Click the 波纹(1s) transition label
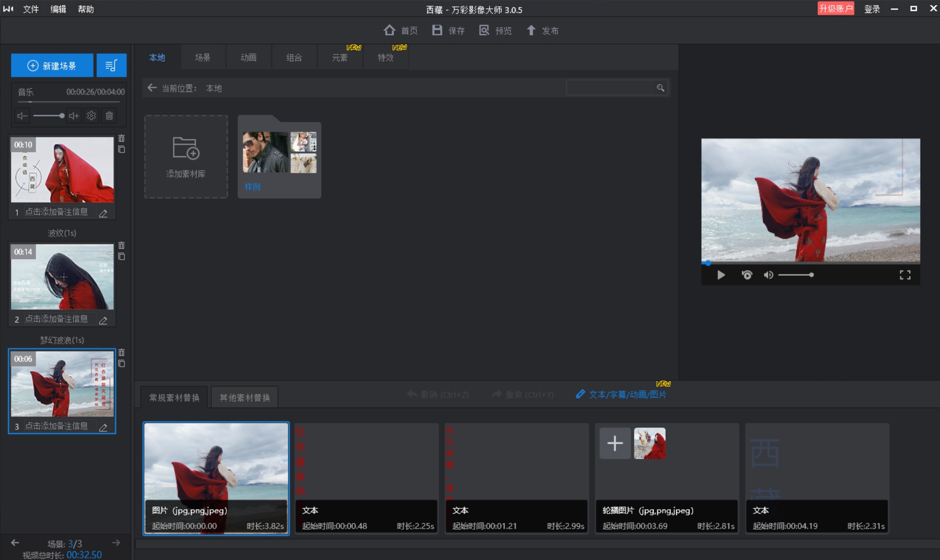The width and height of the screenshot is (940, 560). 62,233
